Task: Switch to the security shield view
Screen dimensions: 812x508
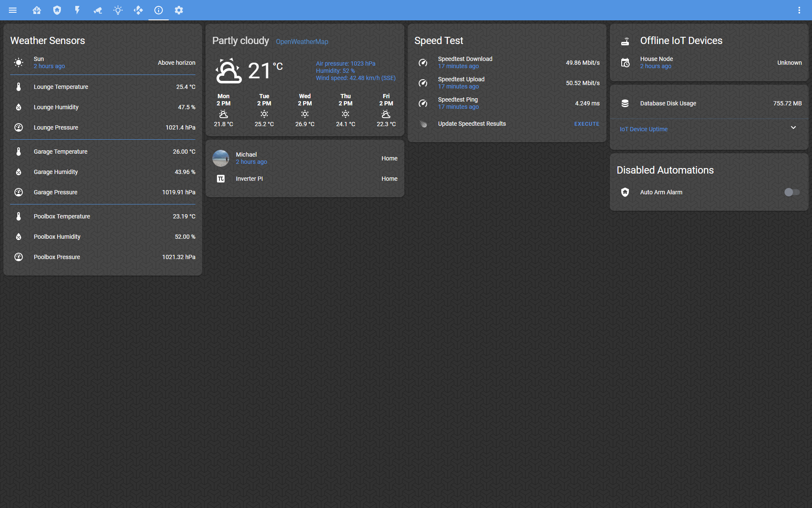Action: click(57, 10)
